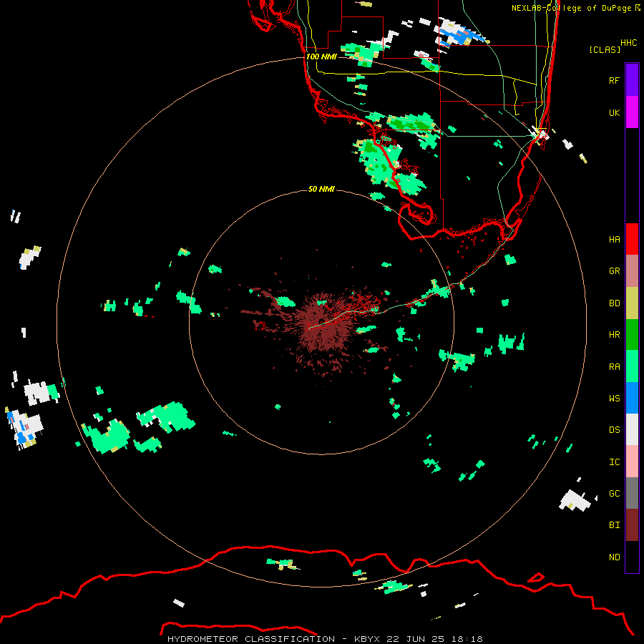Viewport: 644px width, 644px height.
Task: Click the HHC product code label
Action: (x=628, y=43)
